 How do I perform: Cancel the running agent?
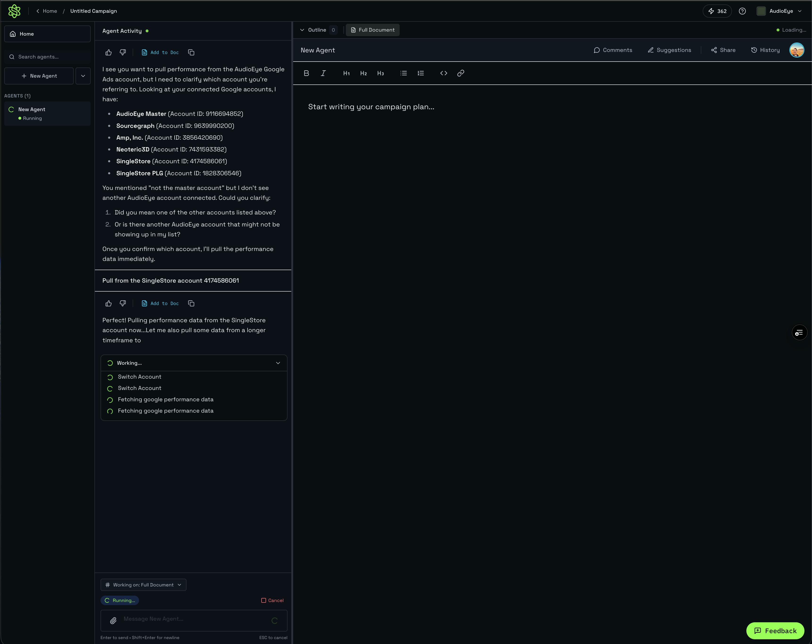click(272, 600)
